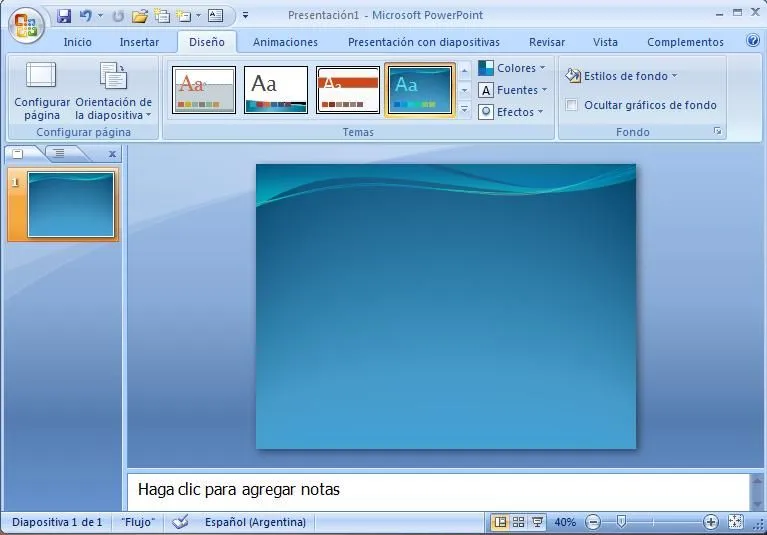Open the Complementos tab
This screenshot has width=767, height=535.
[685, 42]
